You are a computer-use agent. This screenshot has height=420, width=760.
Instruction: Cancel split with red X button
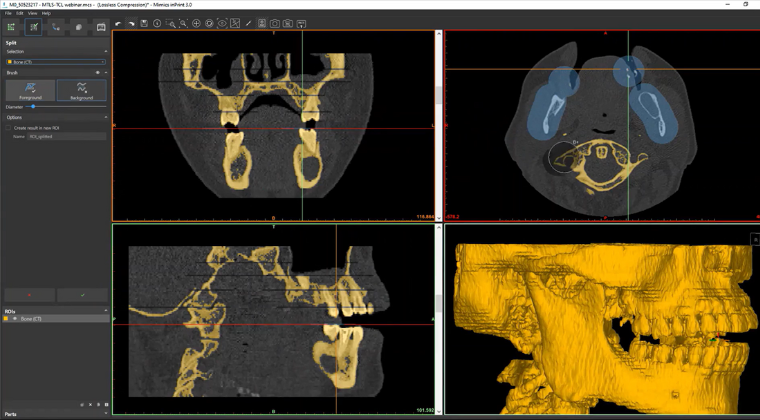click(x=30, y=295)
